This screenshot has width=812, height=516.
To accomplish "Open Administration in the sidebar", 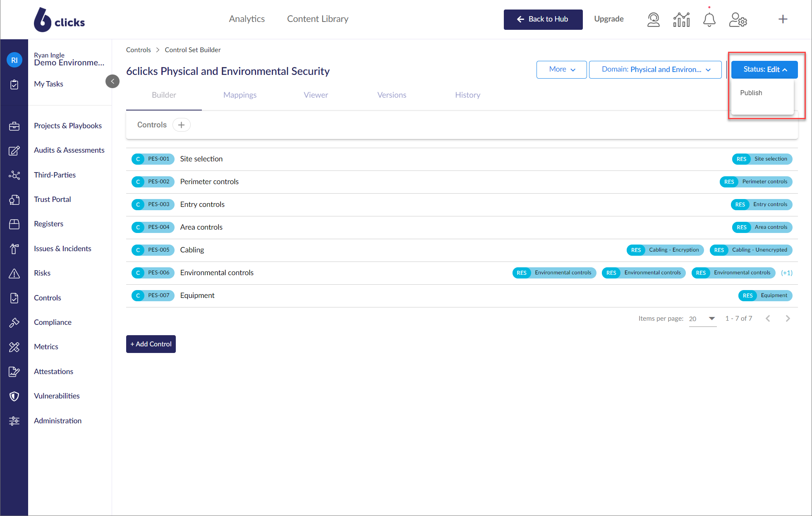I will click(x=57, y=420).
